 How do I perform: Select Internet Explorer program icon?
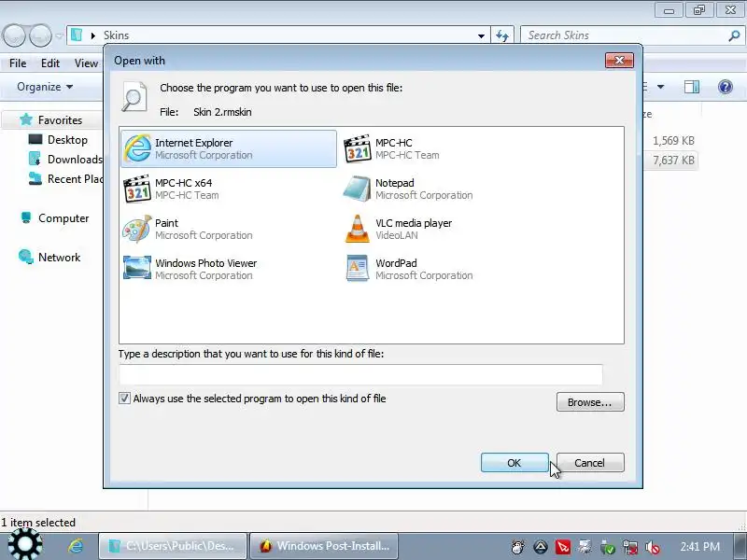tap(137, 148)
